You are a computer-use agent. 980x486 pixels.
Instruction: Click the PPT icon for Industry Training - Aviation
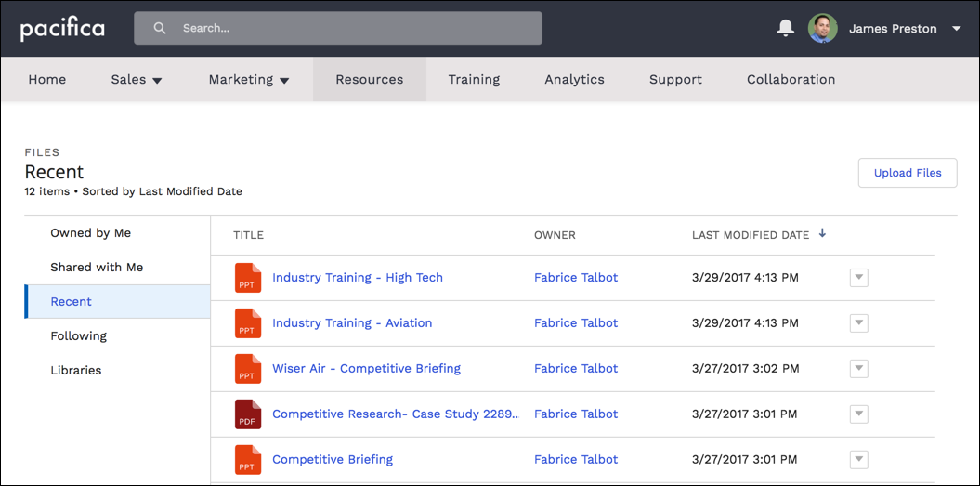(247, 323)
